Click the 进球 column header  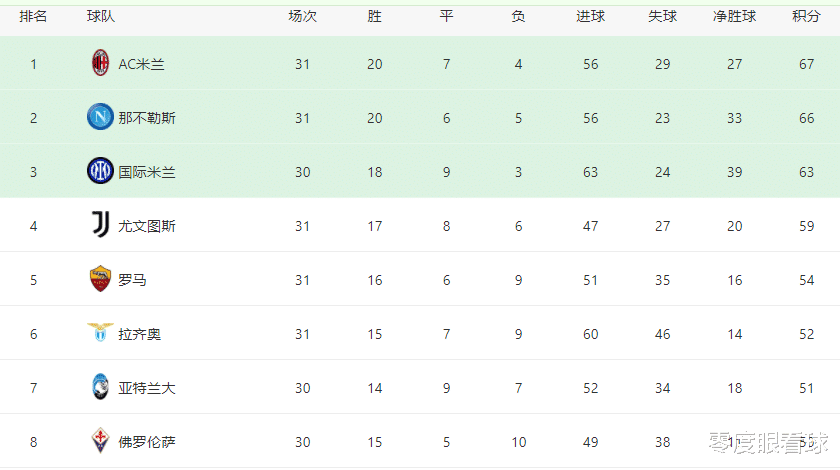[590, 17]
